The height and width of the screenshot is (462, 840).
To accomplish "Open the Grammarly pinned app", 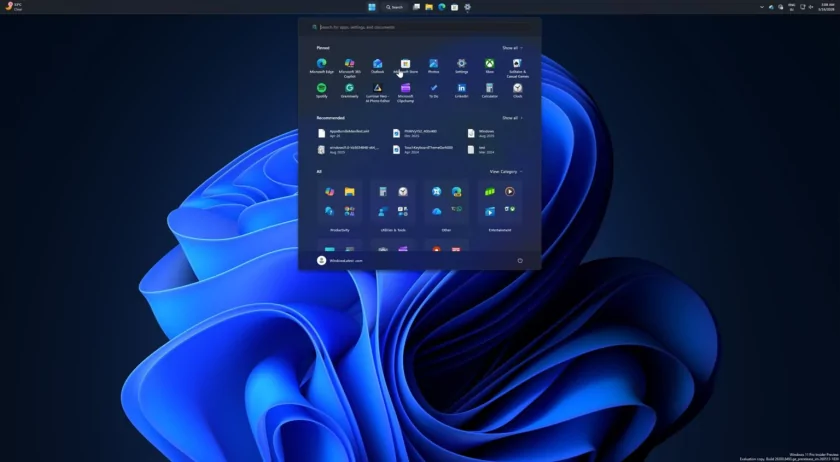I will [349, 91].
